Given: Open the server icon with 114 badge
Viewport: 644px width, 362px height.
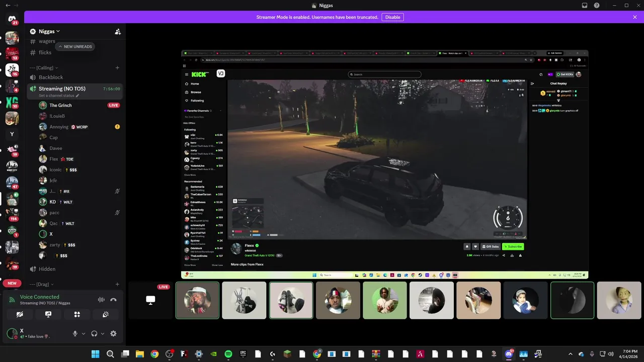Looking at the screenshot, I should 12,214.
